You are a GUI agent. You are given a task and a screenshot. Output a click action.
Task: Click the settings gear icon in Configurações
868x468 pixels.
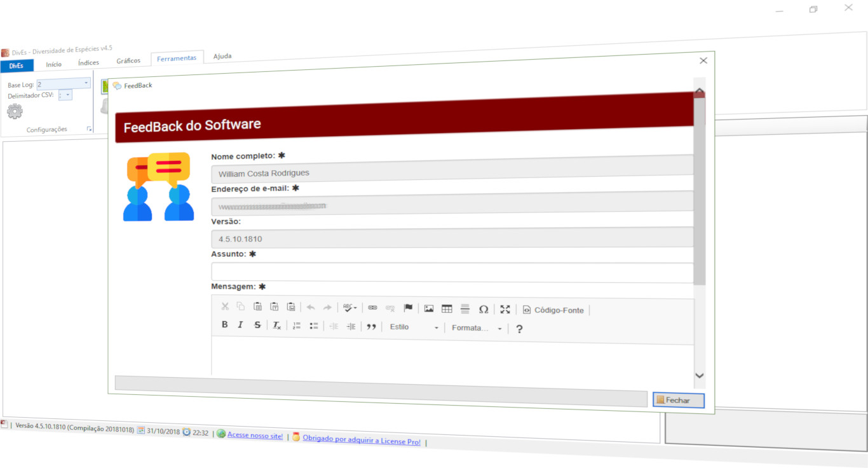click(x=15, y=111)
